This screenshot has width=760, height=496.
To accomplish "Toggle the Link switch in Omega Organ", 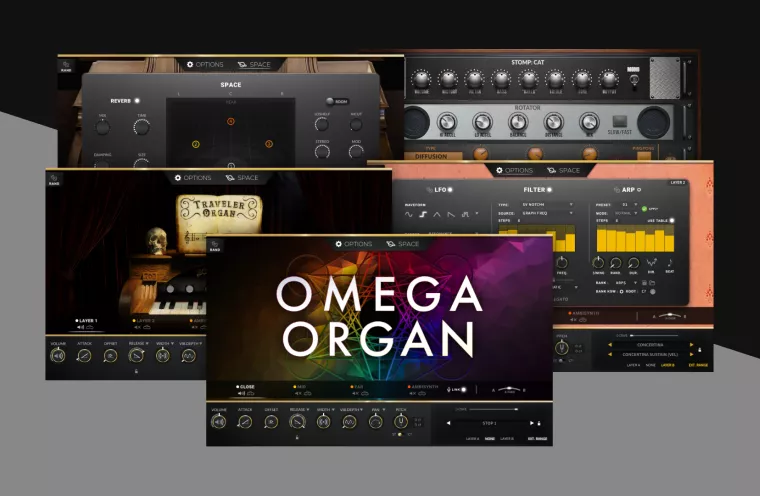I will pos(463,389).
